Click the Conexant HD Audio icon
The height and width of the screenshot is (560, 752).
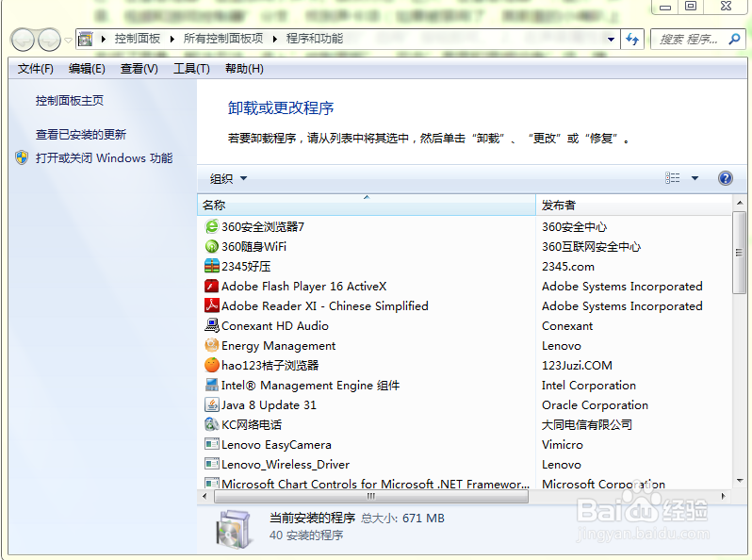tap(211, 325)
